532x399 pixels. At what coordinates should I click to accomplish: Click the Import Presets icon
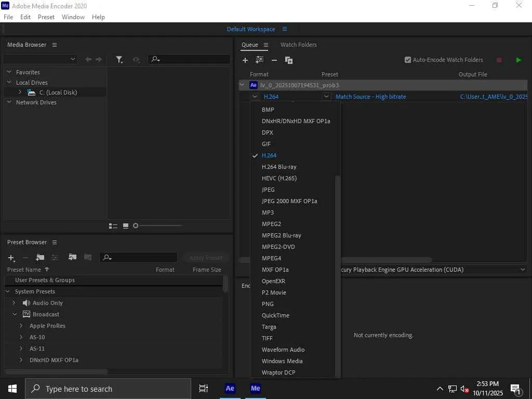72,257
